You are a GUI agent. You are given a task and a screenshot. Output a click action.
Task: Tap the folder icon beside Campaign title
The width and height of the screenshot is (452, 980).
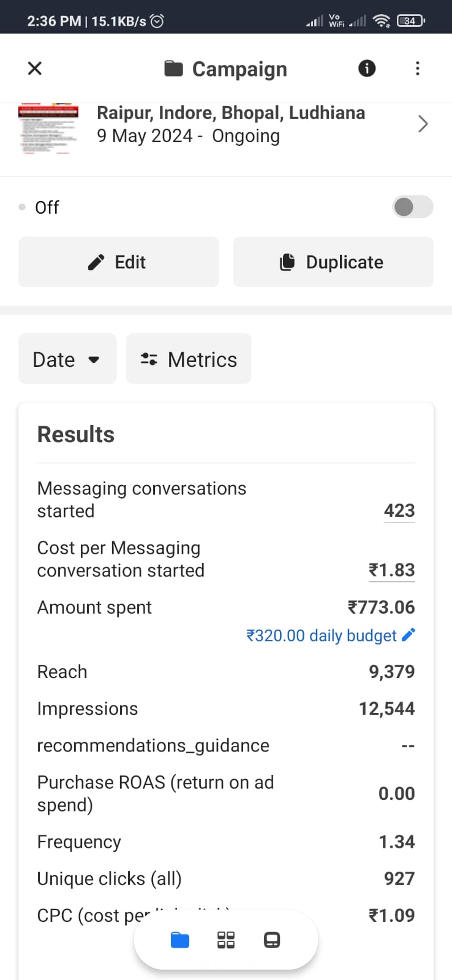(174, 69)
